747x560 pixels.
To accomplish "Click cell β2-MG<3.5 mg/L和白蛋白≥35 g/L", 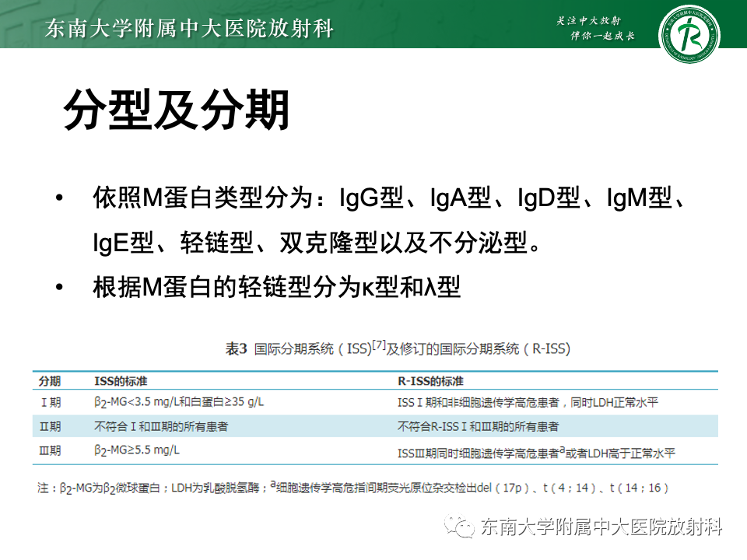I will pos(179,402).
